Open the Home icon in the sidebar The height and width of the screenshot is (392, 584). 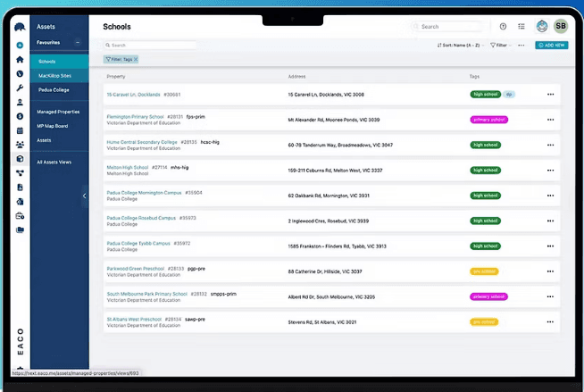point(20,59)
